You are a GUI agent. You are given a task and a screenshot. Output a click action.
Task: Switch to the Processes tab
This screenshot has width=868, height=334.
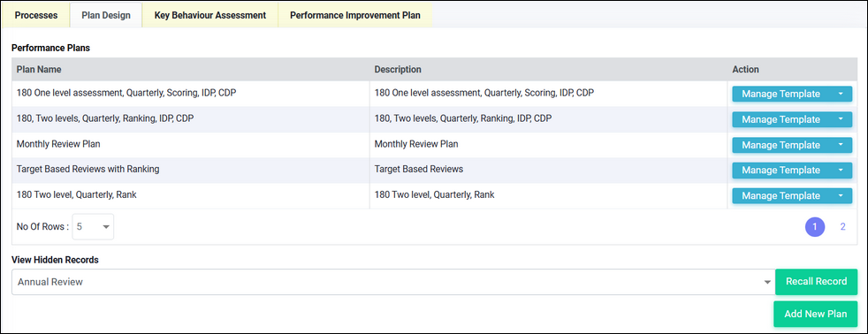pyautogui.click(x=36, y=15)
